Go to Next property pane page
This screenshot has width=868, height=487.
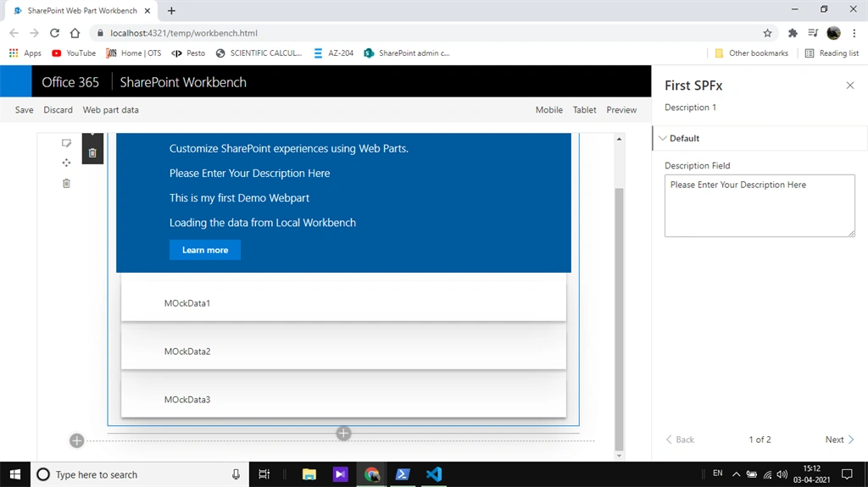tap(839, 440)
